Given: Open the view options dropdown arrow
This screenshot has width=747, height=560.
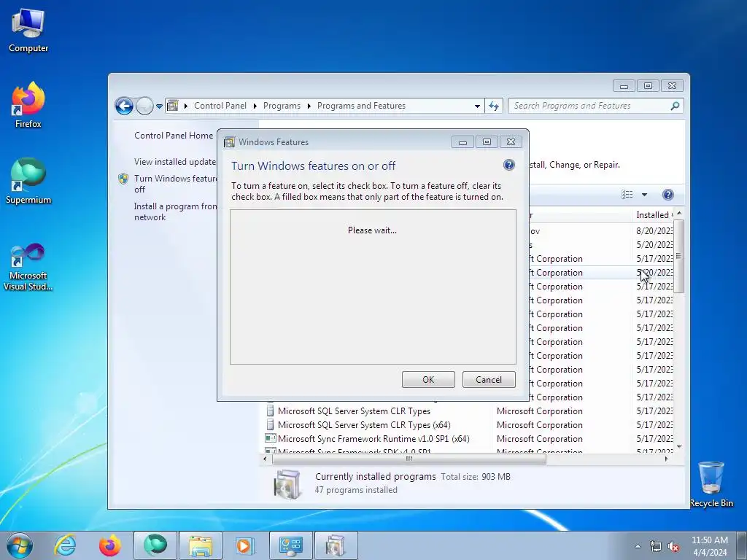Looking at the screenshot, I should click(x=644, y=194).
